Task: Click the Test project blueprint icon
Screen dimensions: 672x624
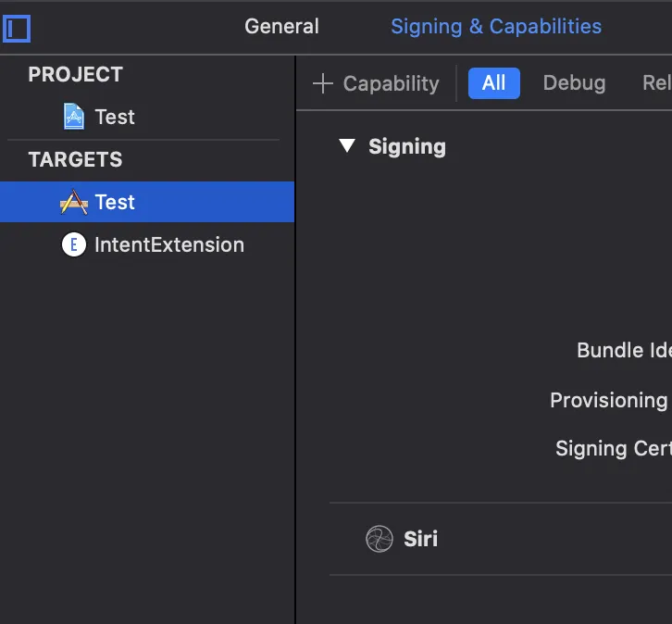Action: pyautogui.click(x=73, y=117)
